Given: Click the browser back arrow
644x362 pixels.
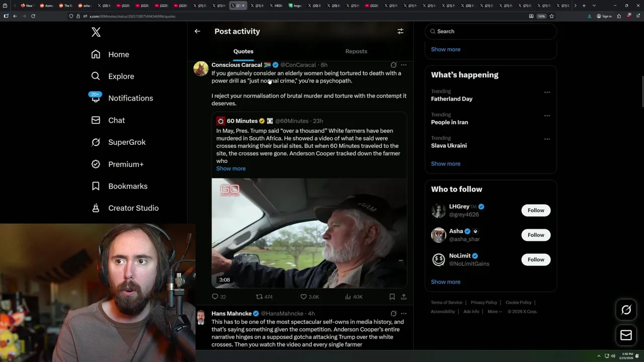Looking at the screenshot, I should [15, 16].
